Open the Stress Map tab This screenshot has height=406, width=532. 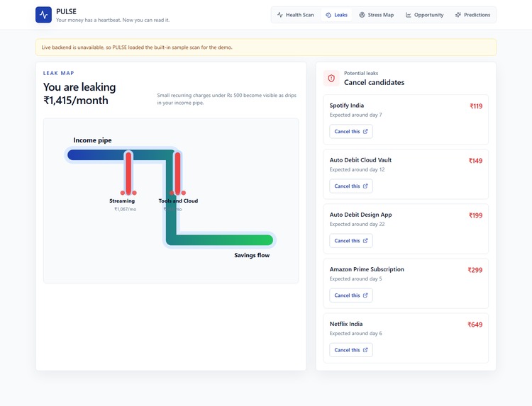click(x=377, y=15)
